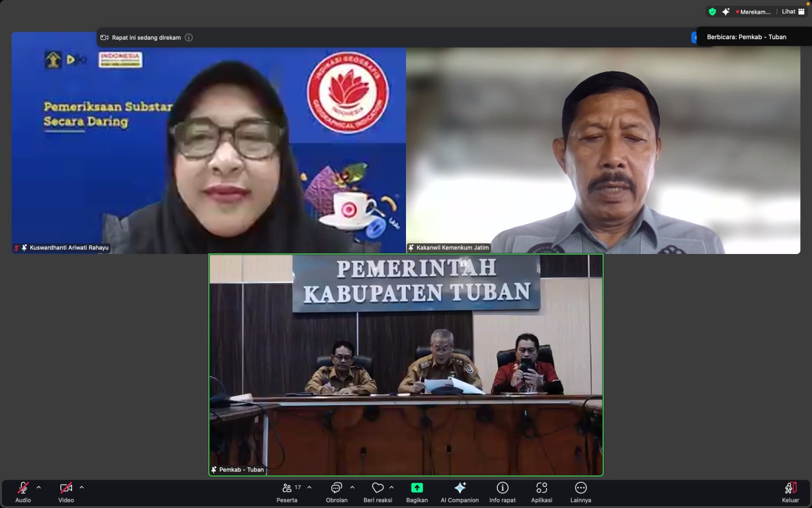The height and width of the screenshot is (508, 812).
Task: Show Info rapat meeting details
Action: [502, 488]
